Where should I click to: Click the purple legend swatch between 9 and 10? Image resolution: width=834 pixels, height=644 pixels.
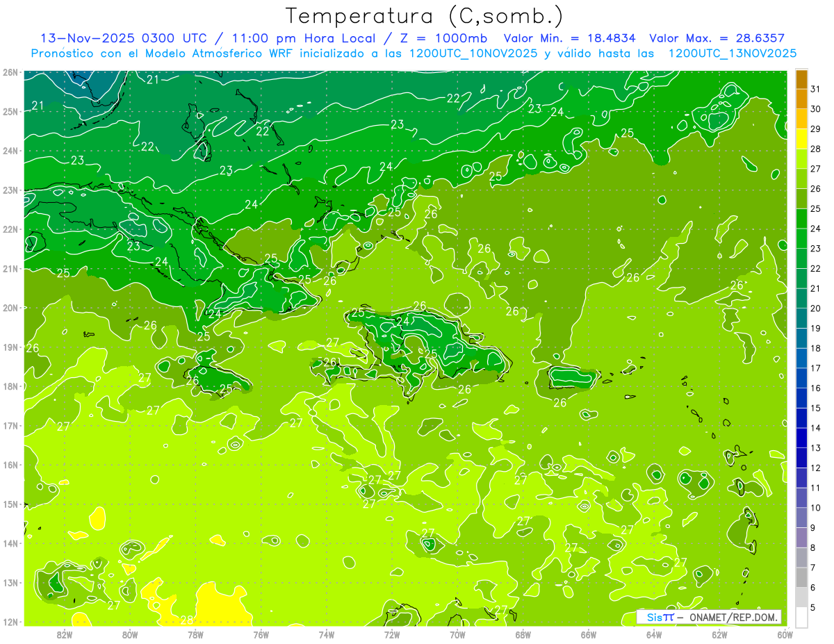tap(801, 518)
